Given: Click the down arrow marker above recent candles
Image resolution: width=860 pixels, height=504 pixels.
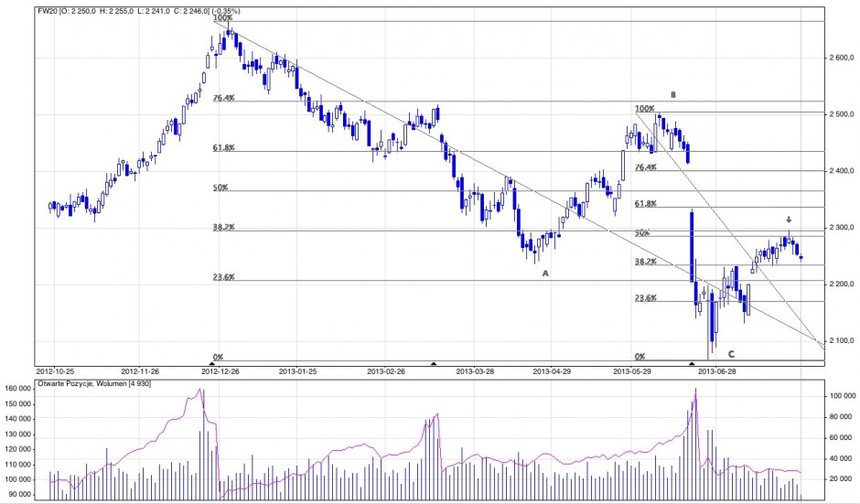Looking at the screenshot, I should 789,220.
